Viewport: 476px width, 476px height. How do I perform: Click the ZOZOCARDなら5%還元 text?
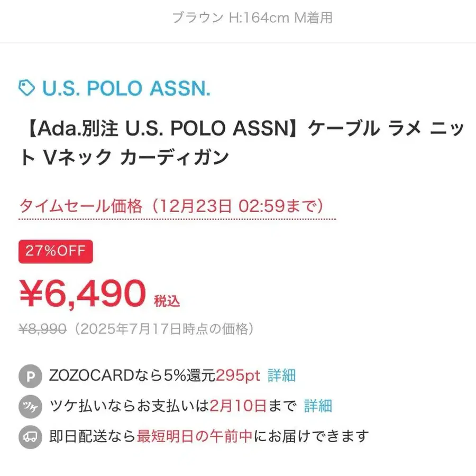[x=132, y=376]
